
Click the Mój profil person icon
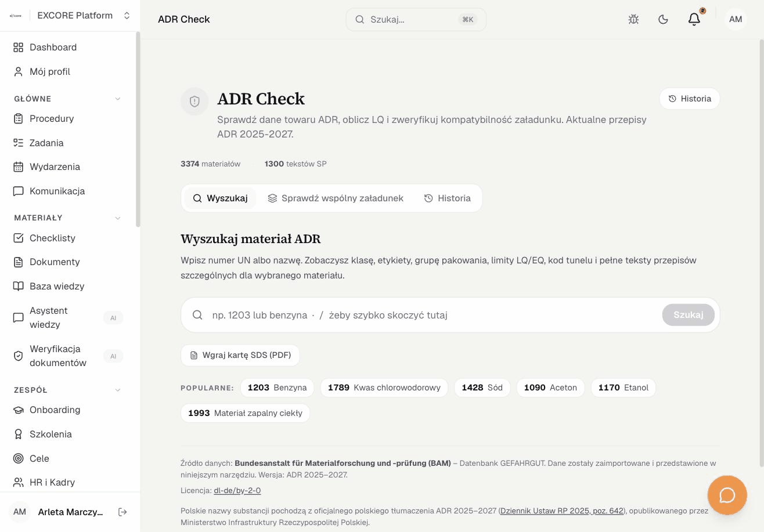tap(19, 71)
